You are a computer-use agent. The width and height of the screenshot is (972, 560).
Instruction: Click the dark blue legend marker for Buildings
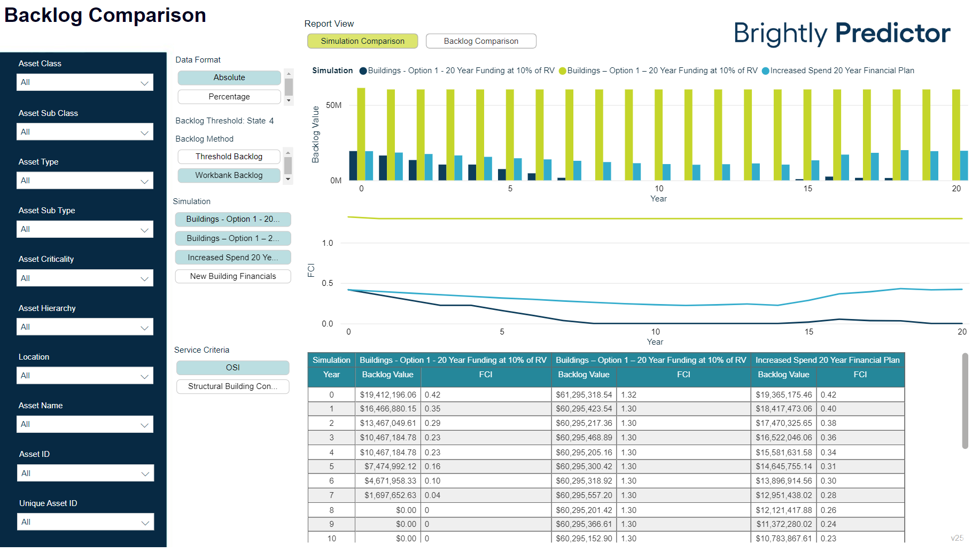click(363, 71)
